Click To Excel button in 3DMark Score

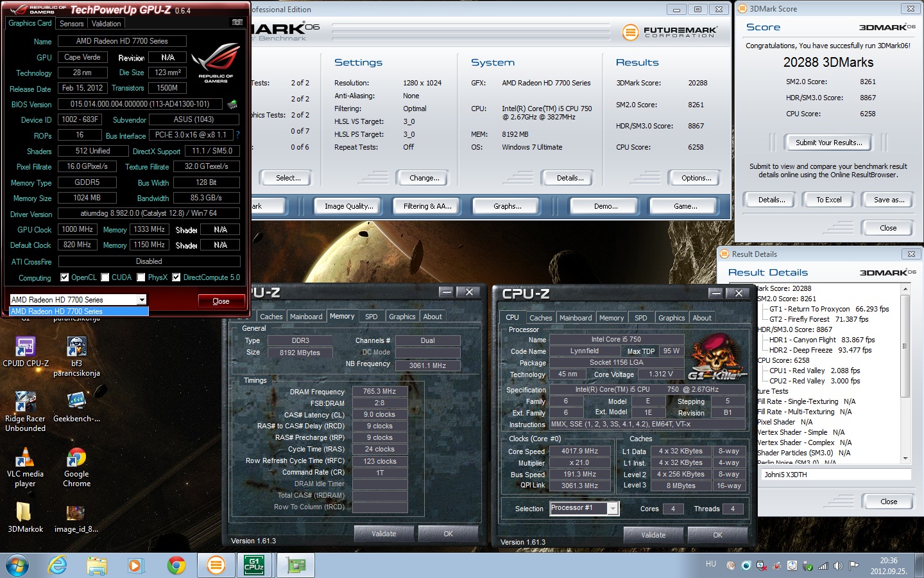click(828, 200)
